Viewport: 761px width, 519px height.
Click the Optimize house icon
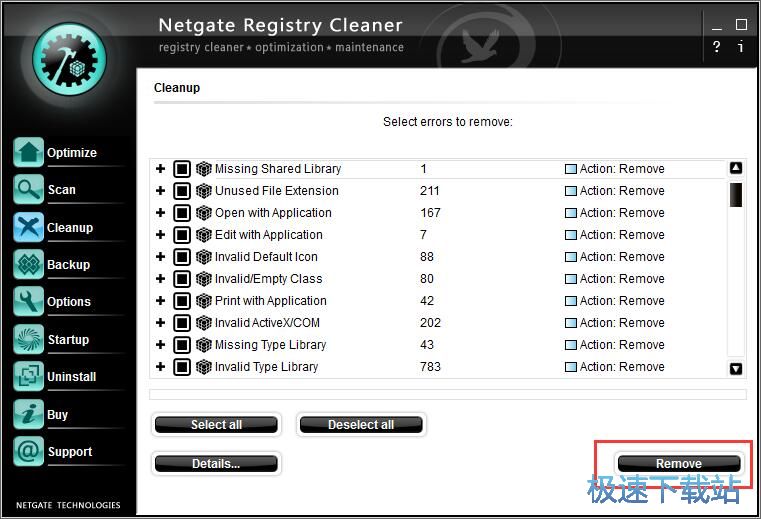coord(28,152)
